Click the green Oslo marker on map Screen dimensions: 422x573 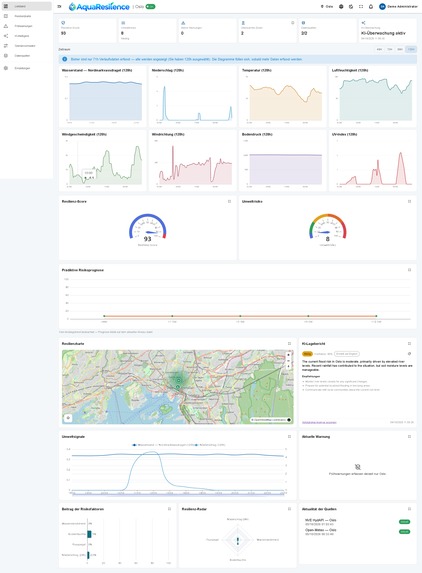[178, 380]
